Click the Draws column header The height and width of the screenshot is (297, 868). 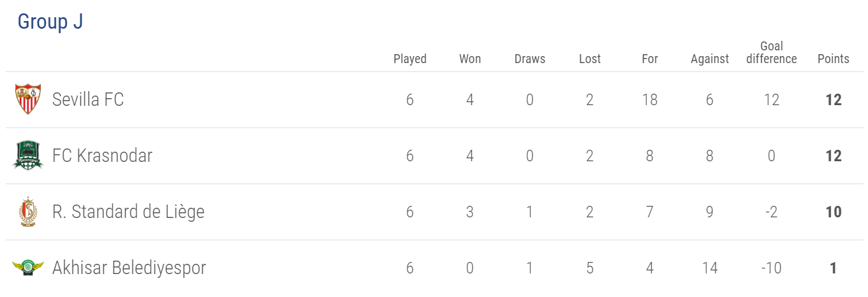point(530,59)
